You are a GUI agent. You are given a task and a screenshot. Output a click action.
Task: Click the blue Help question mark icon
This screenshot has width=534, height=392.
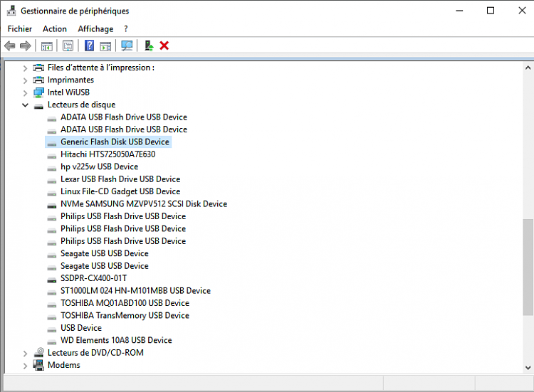pyautogui.click(x=89, y=46)
